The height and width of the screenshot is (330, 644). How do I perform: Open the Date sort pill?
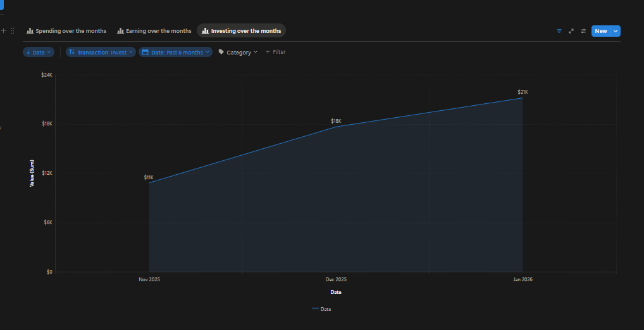click(39, 53)
